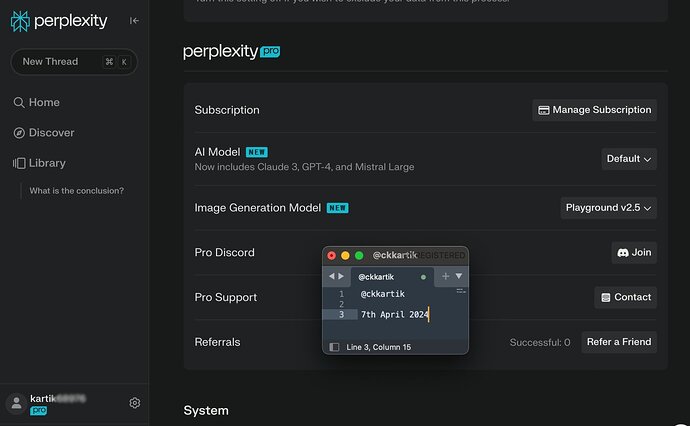Open the AI Model Default dropdown

(x=629, y=159)
